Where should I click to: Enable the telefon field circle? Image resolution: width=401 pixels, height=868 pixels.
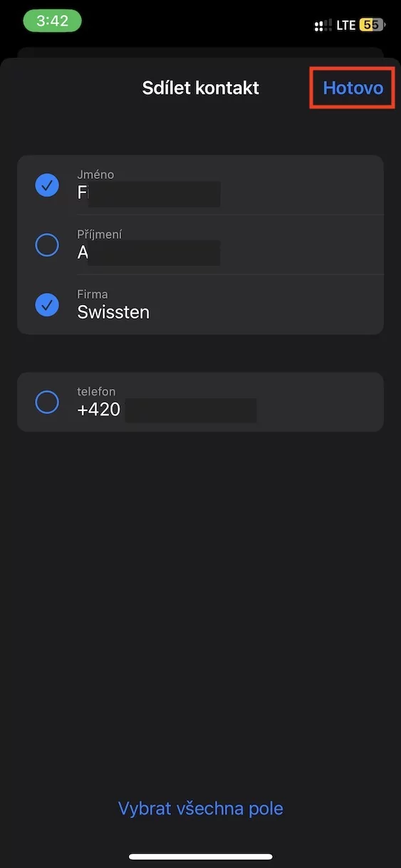(47, 402)
